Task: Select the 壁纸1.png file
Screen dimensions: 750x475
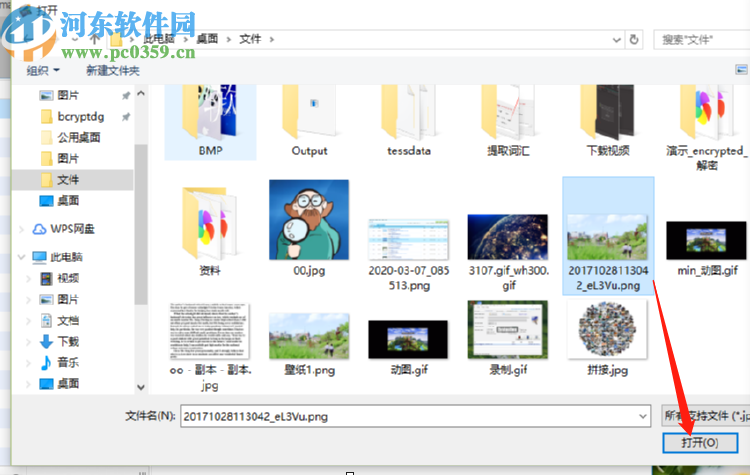Action: pyautogui.click(x=309, y=344)
